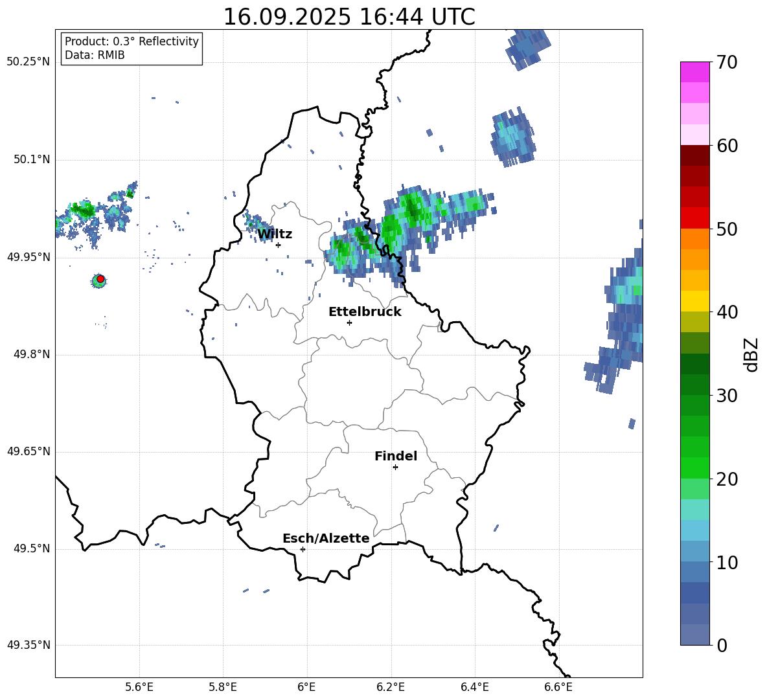767x700 pixels.
Task: Select the Findel city label
Action: (396, 456)
